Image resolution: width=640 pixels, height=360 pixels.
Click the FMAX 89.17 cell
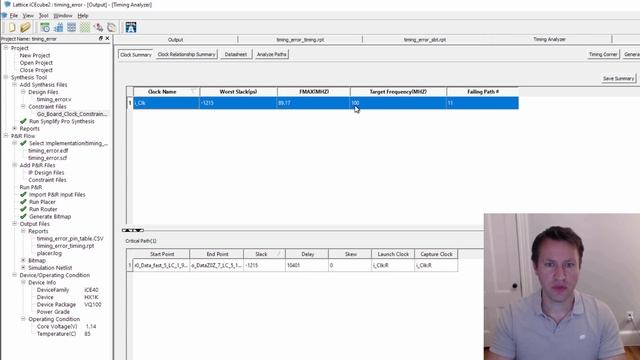(x=313, y=103)
